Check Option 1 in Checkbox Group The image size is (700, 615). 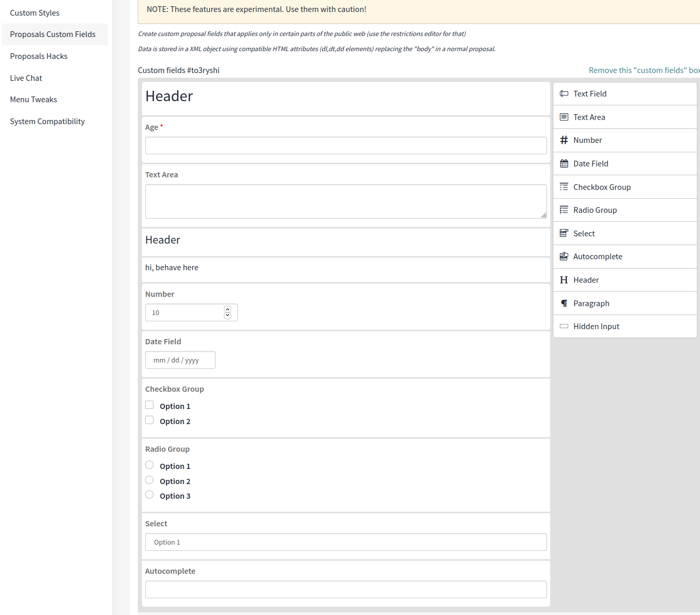149,405
